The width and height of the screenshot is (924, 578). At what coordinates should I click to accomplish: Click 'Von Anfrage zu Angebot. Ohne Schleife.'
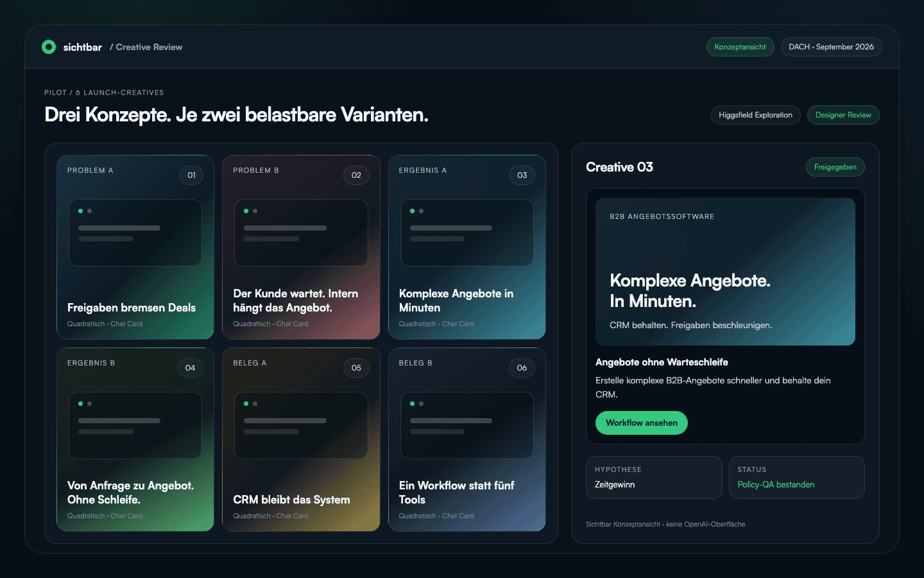[x=131, y=493]
